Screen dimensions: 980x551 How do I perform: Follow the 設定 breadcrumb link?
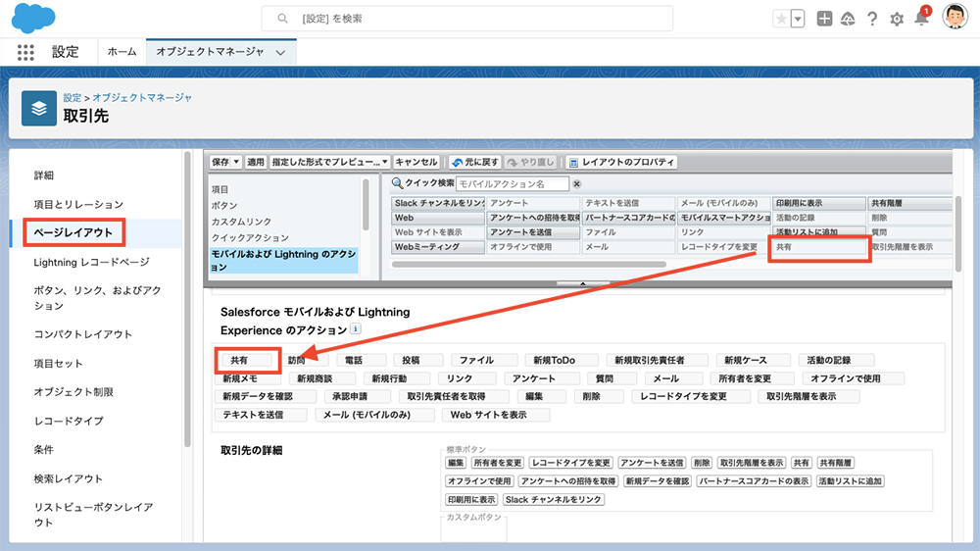(73, 98)
